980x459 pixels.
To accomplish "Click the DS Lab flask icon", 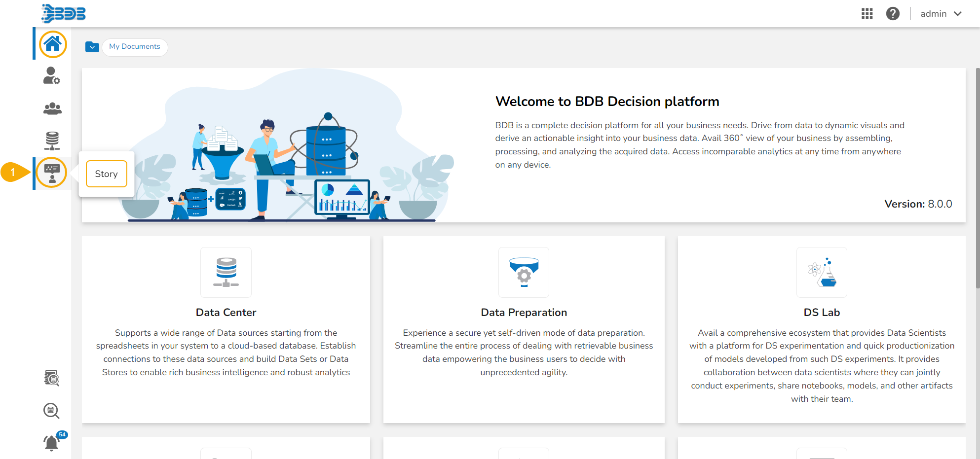I will [x=822, y=272].
